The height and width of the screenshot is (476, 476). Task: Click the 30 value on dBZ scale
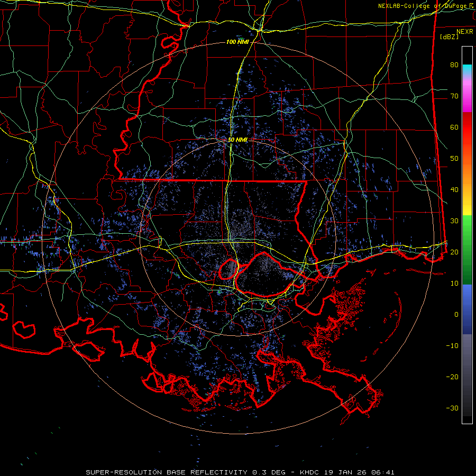pos(454,221)
